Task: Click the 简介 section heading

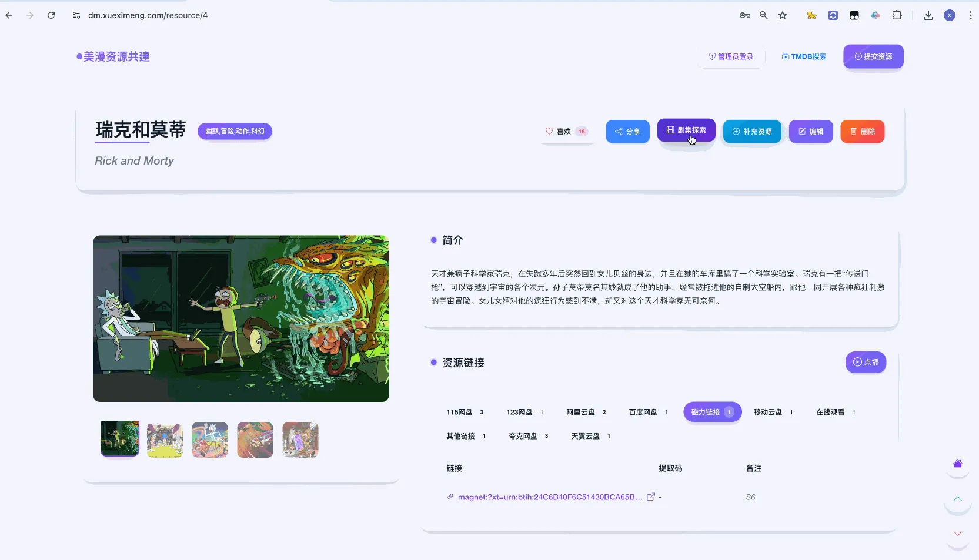Action: [x=453, y=240]
